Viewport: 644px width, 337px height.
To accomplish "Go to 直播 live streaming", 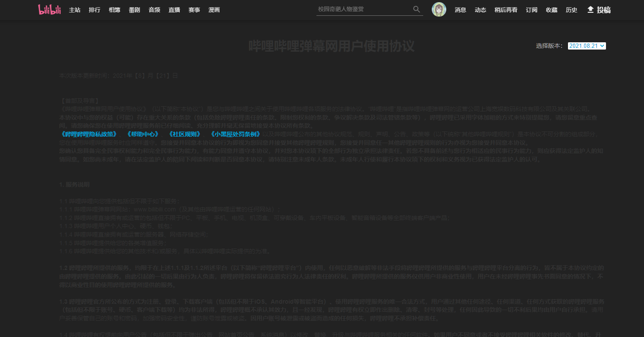I will [x=174, y=10].
